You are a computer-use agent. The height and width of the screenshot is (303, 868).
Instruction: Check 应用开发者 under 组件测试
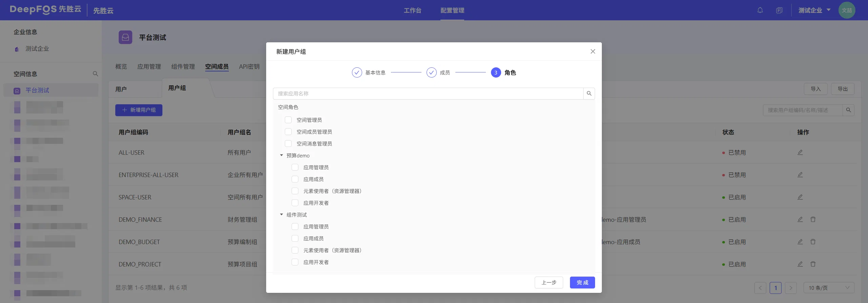pyautogui.click(x=295, y=262)
